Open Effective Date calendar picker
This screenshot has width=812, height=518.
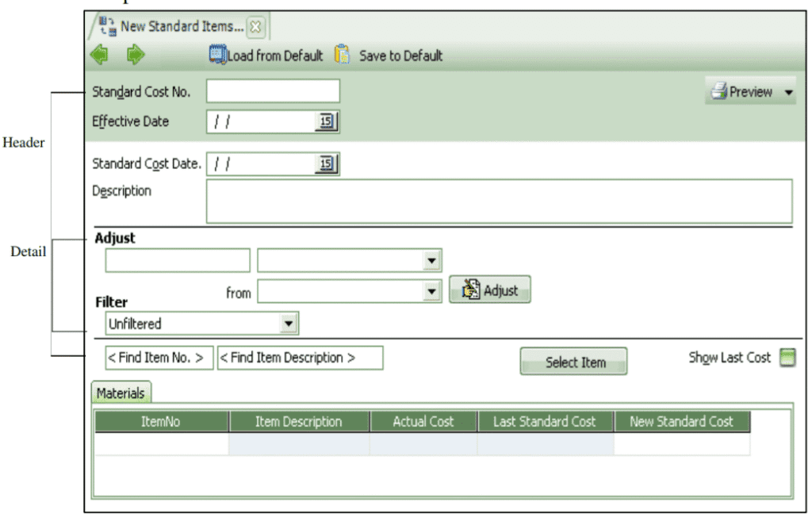[327, 121]
